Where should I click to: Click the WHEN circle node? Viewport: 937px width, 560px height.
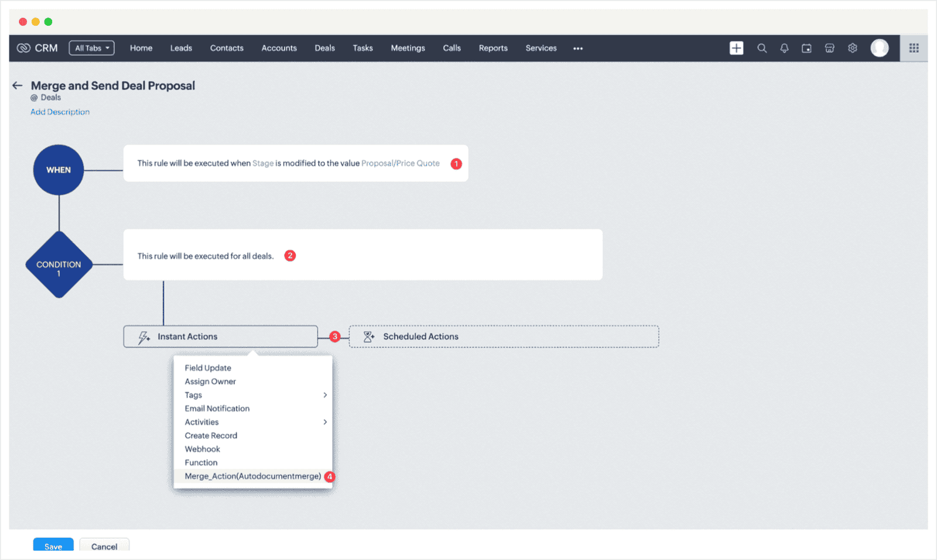(59, 170)
